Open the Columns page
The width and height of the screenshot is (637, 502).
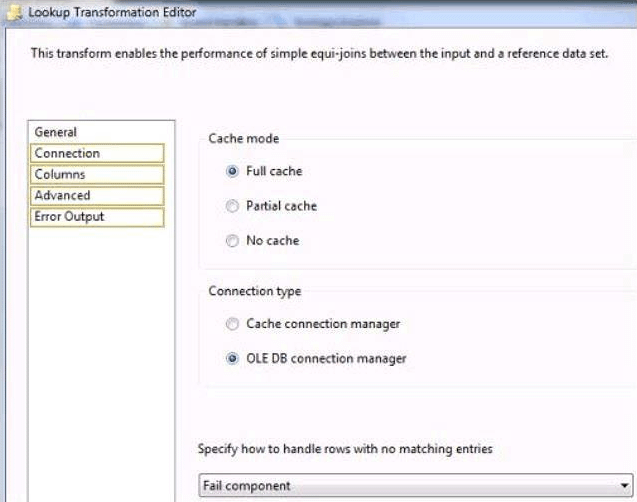60,174
